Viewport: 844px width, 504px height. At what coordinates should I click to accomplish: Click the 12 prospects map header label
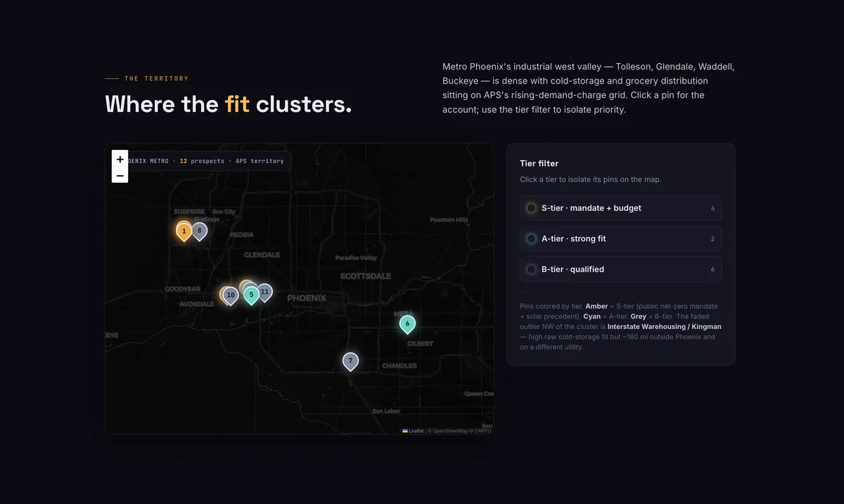202,161
